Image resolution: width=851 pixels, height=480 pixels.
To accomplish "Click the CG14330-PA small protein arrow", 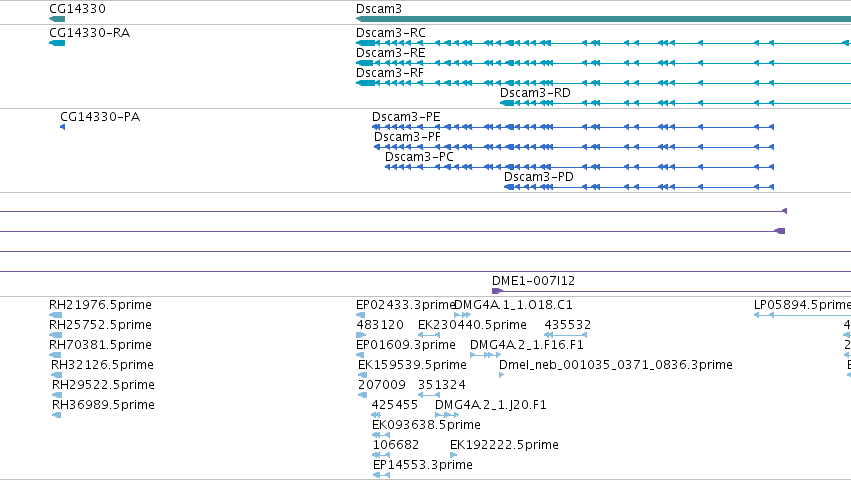I will (x=62, y=127).
